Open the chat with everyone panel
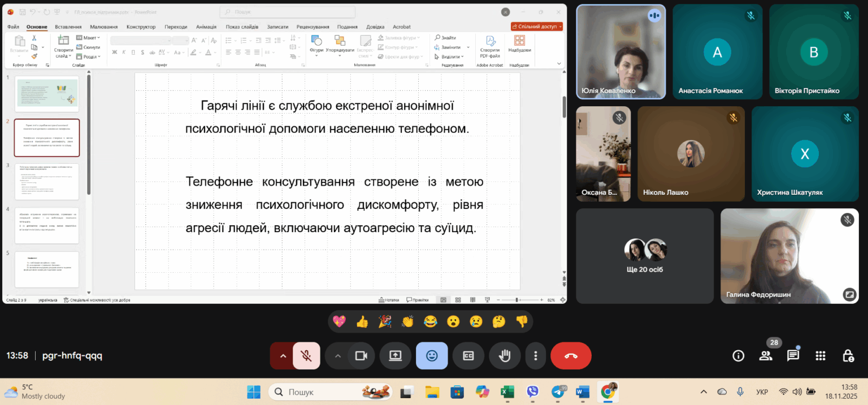 coord(793,356)
